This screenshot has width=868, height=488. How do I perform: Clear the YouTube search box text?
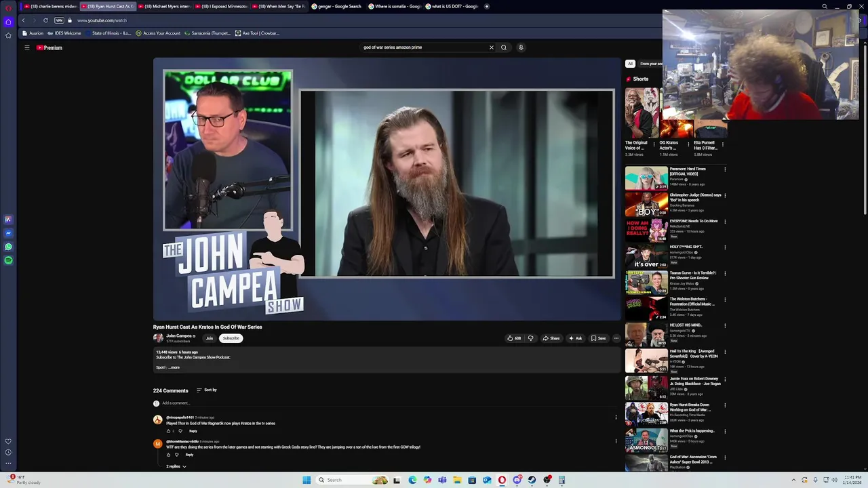tap(492, 47)
